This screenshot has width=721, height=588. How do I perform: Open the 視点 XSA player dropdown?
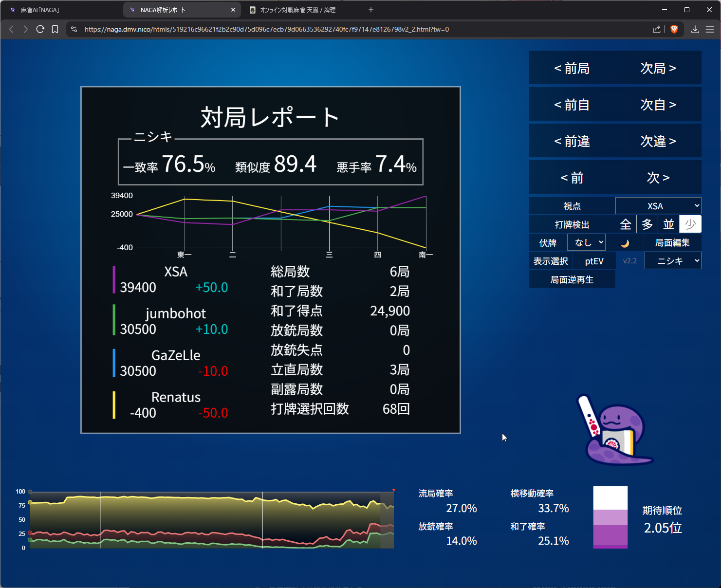click(x=658, y=206)
